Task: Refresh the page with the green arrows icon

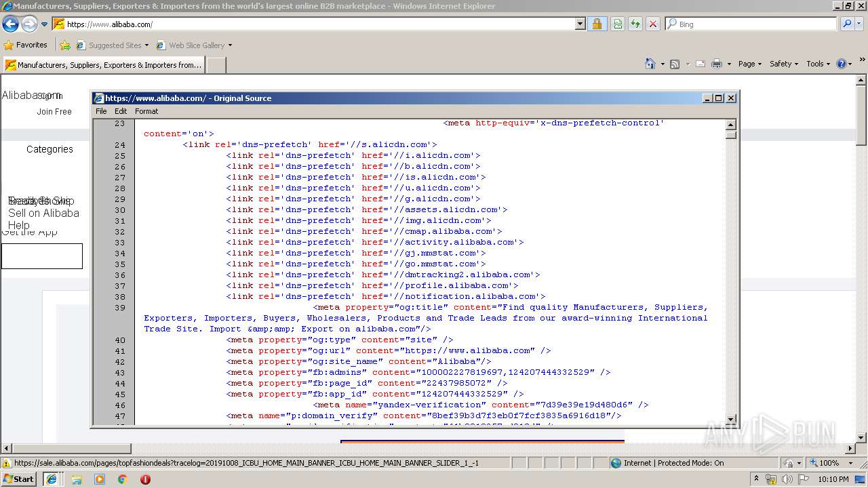Action: tap(635, 24)
